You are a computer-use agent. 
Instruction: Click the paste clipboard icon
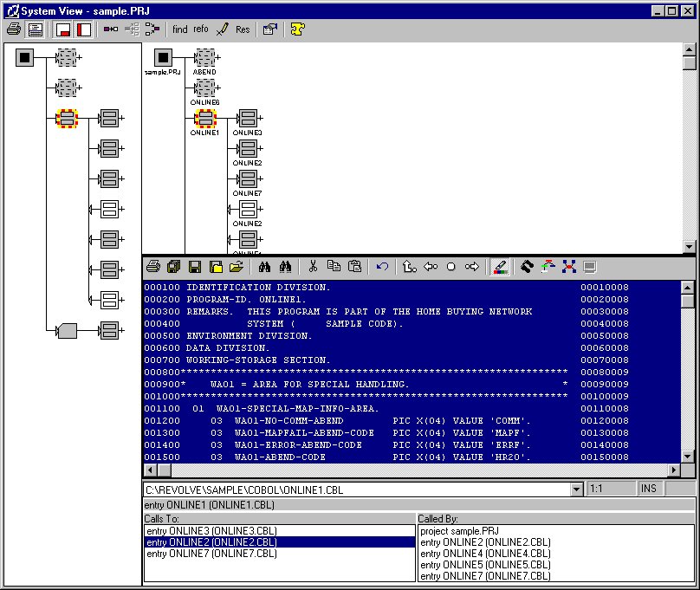coord(354,267)
